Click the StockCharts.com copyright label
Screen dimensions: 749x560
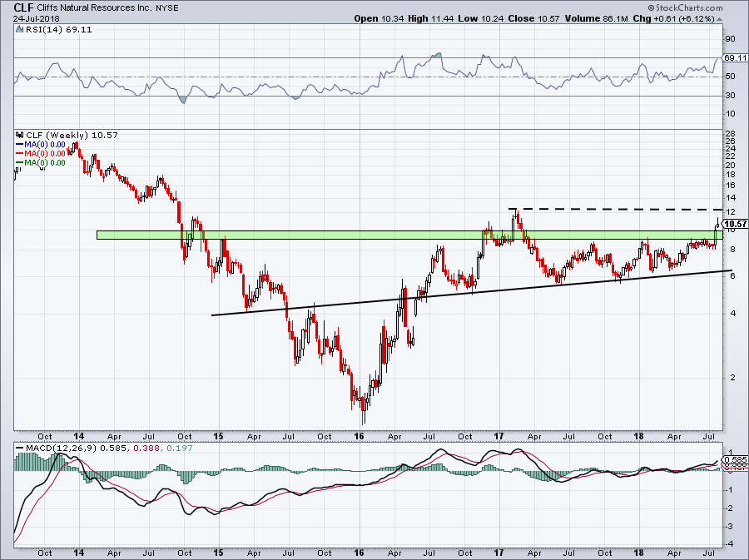pos(685,7)
